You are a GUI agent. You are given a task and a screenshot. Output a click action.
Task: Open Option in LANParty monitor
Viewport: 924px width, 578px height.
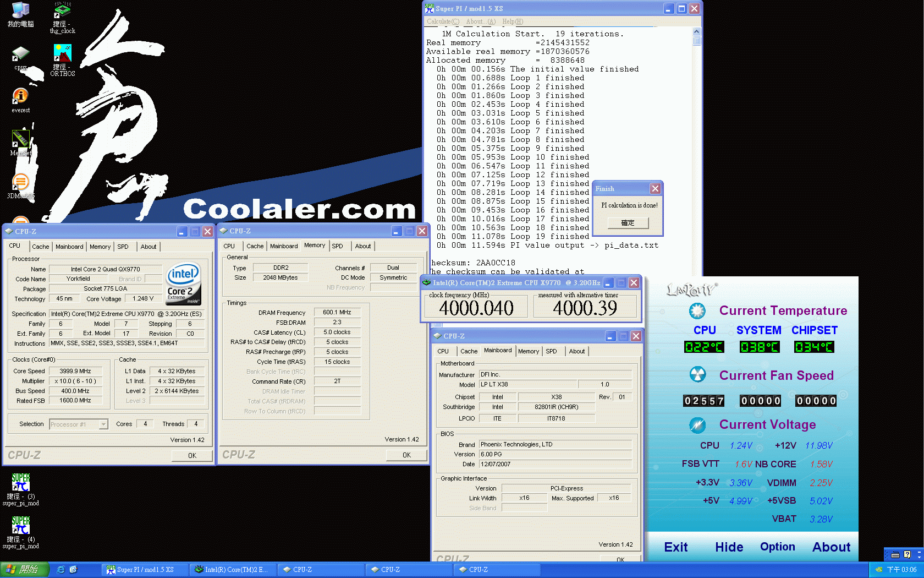pos(777,547)
